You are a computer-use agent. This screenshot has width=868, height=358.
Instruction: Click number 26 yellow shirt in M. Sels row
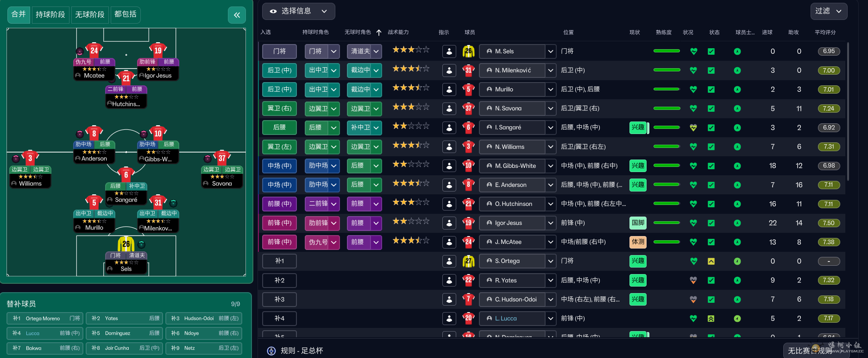click(468, 51)
